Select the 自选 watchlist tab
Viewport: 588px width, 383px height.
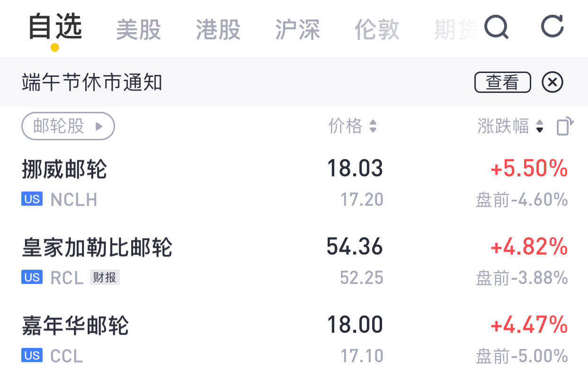[x=55, y=27]
